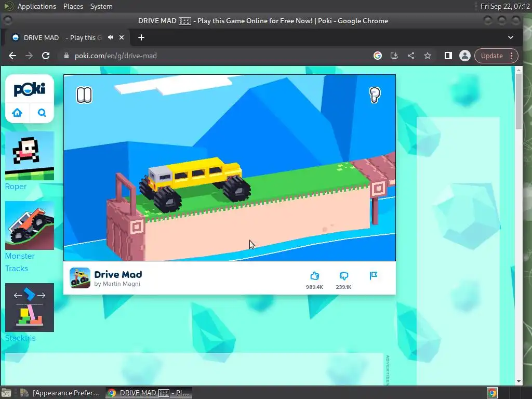
Task: Open the Poki logo homepage
Action: (30, 89)
